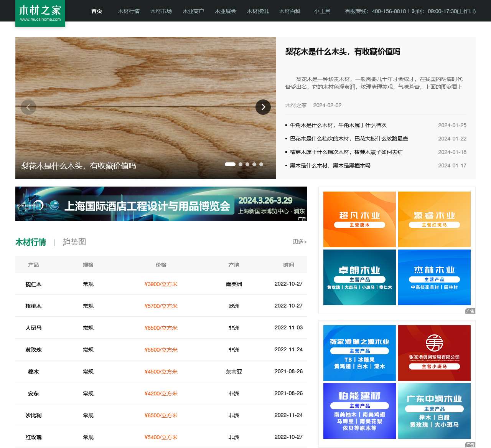Select the fifth carousel indicator dot
The width and height of the screenshot is (491, 448).
261,164
